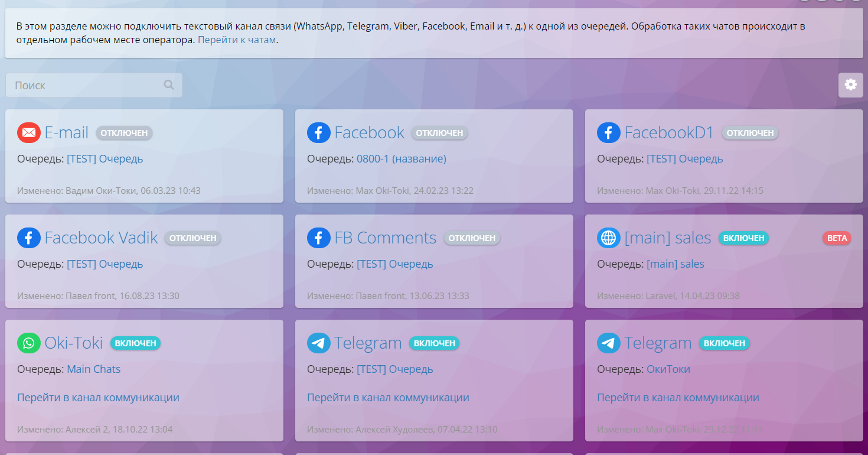This screenshot has height=455, width=868.
Task: Open the 'Facebook' channel title
Action: [x=370, y=132]
